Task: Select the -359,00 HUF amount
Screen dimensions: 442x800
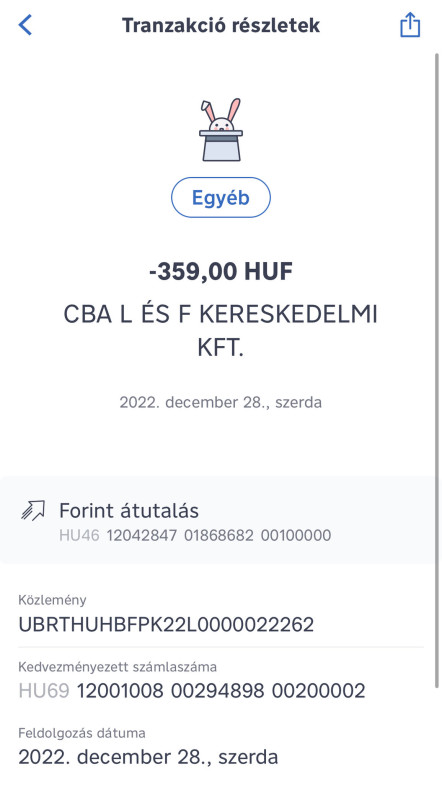Action: pyautogui.click(x=220, y=272)
